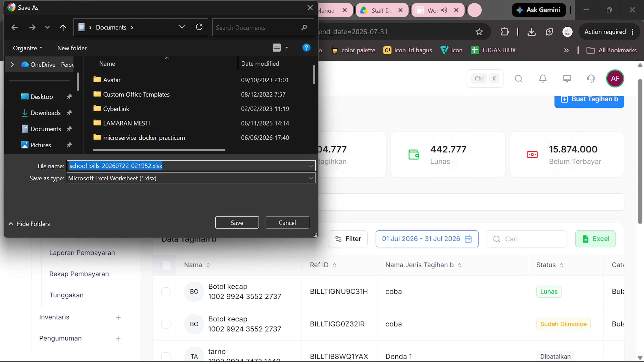Open the AF user avatar menu
Viewport: 644px width, 362px height.
[x=615, y=78]
